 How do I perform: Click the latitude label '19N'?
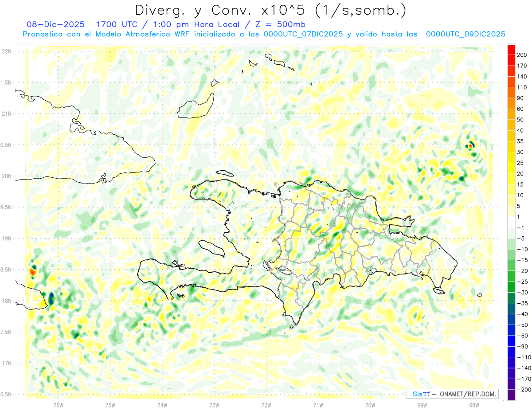(x=7, y=238)
